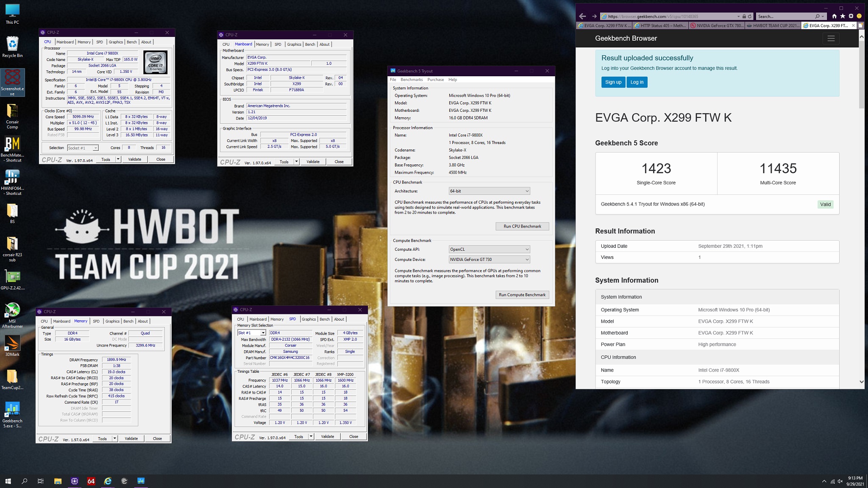Image resolution: width=868 pixels, height=488 pixels.
Task: Open Internet Explorer taskbar icon
Action: tap(108, 481)
